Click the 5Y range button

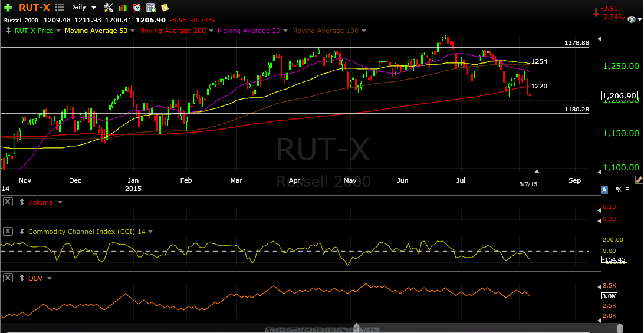[270, 330]
